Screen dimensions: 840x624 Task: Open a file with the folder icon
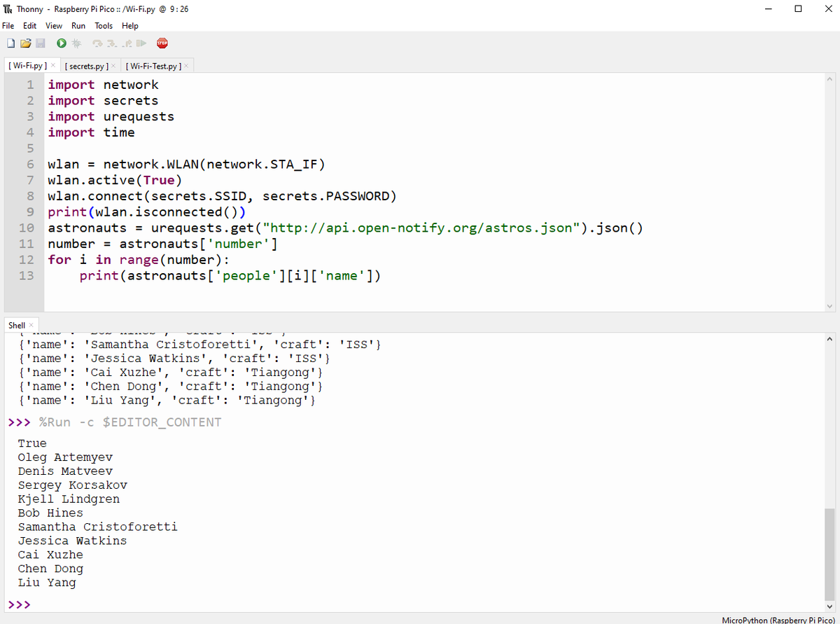pos(26,43)
